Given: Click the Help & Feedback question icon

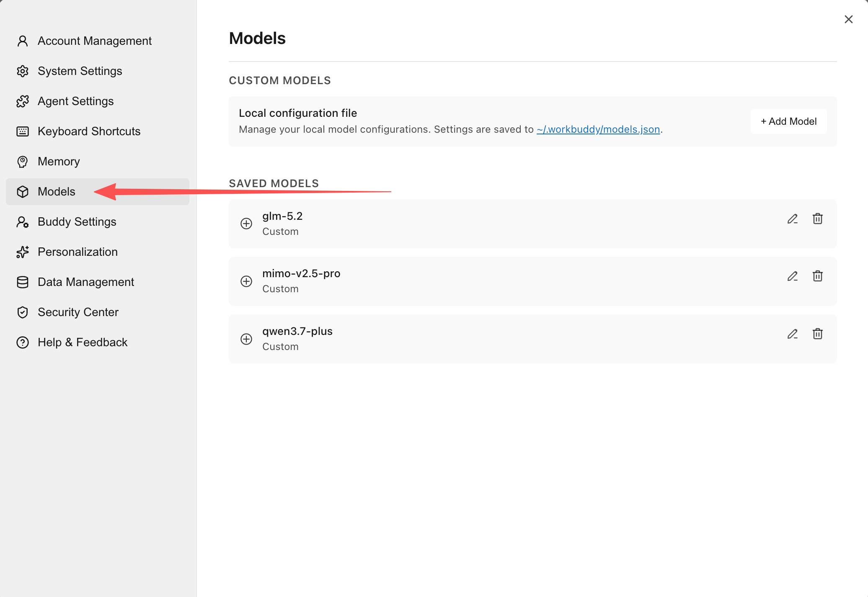Looking at the screenshot, I should tap(23, 342).
